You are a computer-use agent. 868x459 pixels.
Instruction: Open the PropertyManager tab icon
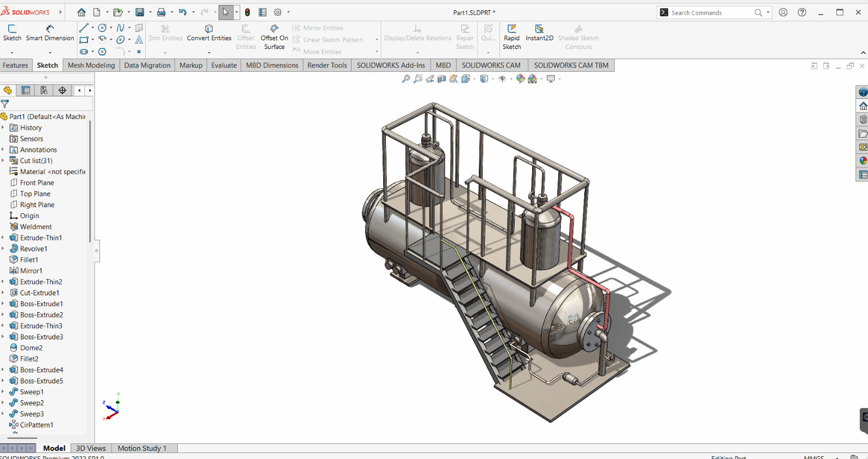click(26, 90)
